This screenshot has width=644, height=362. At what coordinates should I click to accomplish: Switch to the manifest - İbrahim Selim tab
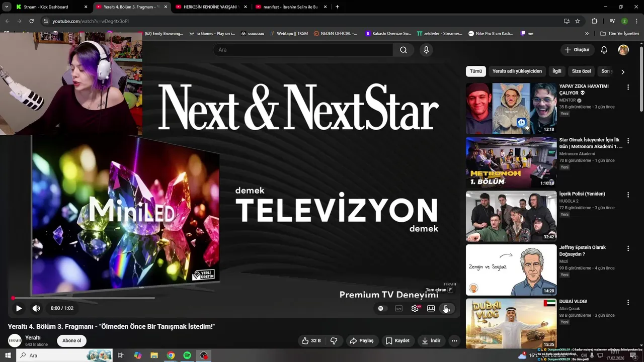[291, 7]
